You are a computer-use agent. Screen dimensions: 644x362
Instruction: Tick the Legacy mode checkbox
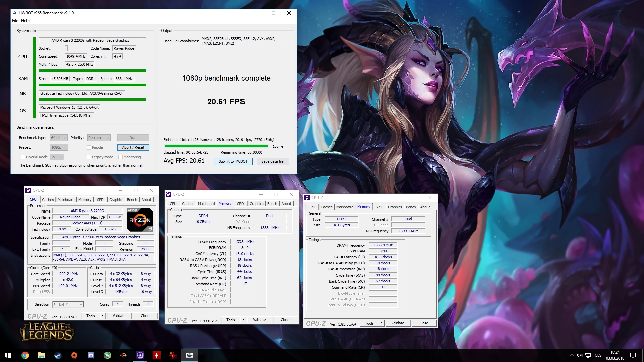pos(89,157)
